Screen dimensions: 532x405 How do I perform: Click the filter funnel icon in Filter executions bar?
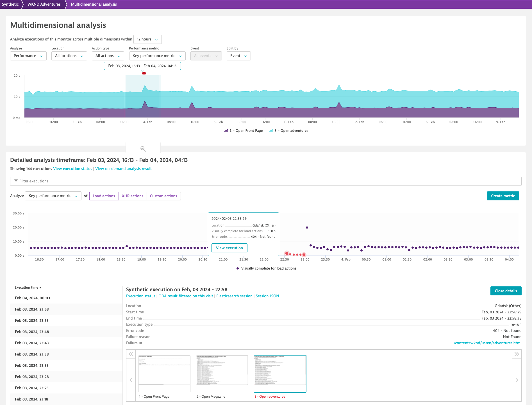click(x=16, y=181)
